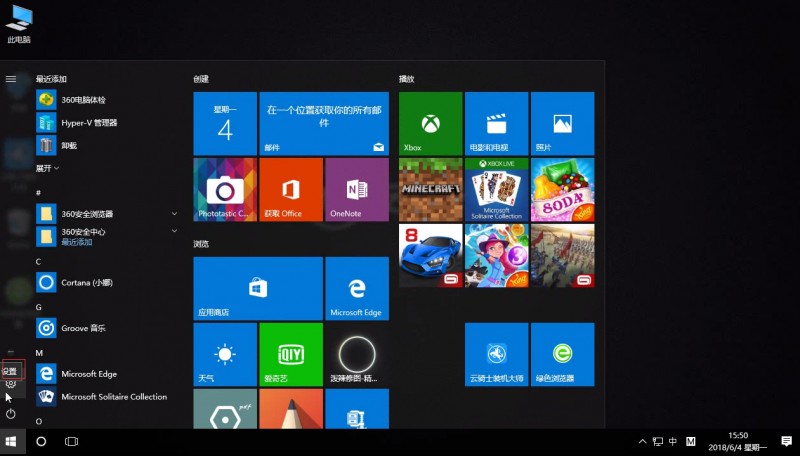Launch the Bubble Witch 3 tile
The height and width of the screenshot is (456, 800).
point(496,255)
